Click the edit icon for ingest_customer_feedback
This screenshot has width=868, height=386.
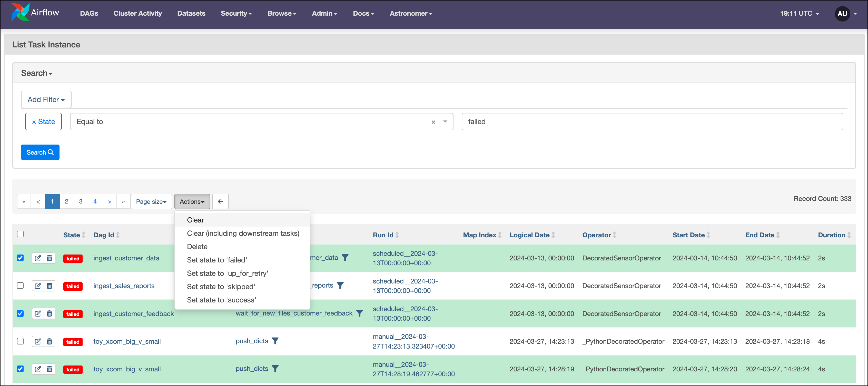[38, 313]
